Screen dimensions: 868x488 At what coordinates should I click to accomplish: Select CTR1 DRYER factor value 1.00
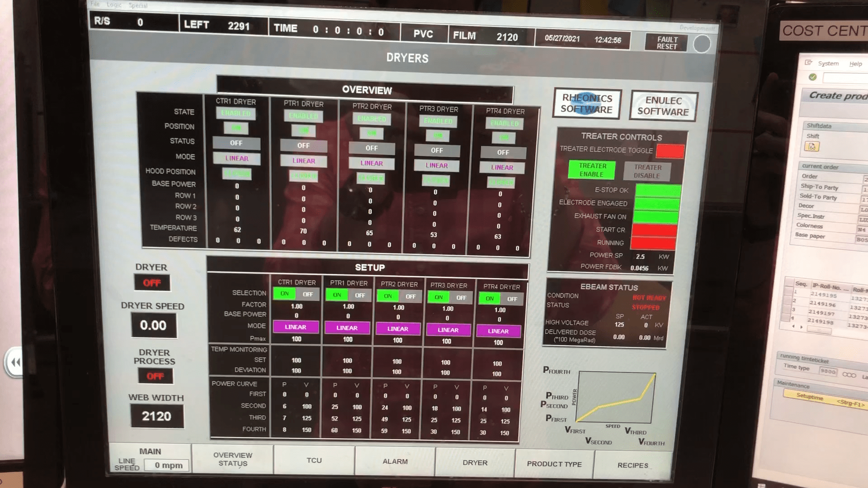tap(297, 306)
